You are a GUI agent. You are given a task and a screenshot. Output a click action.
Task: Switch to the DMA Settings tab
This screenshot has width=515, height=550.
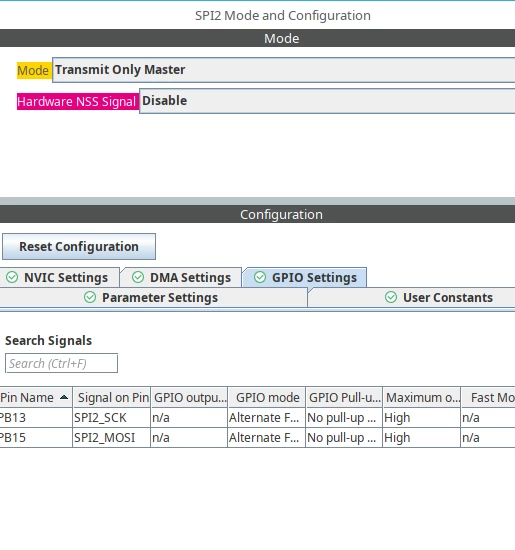tap(181, 277)
